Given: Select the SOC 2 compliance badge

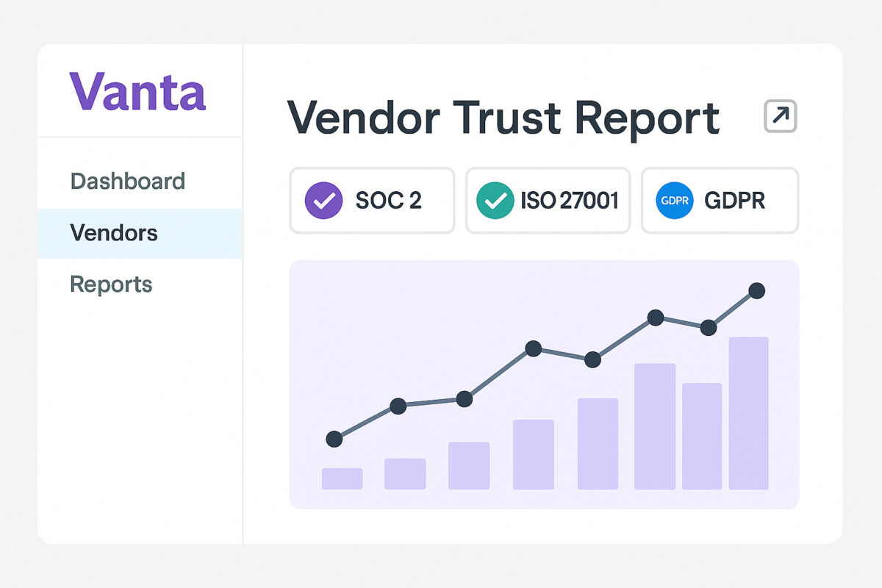Looking at the screenshot, I should click(372, 201).
